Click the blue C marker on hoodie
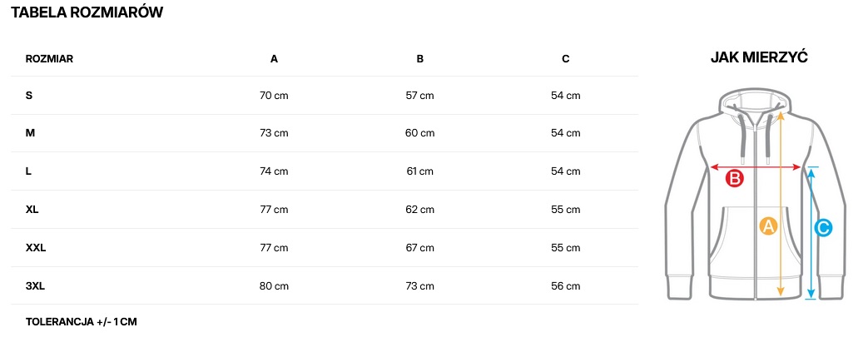The width and height of the screenshot is (868, 347). click(823, 227)
